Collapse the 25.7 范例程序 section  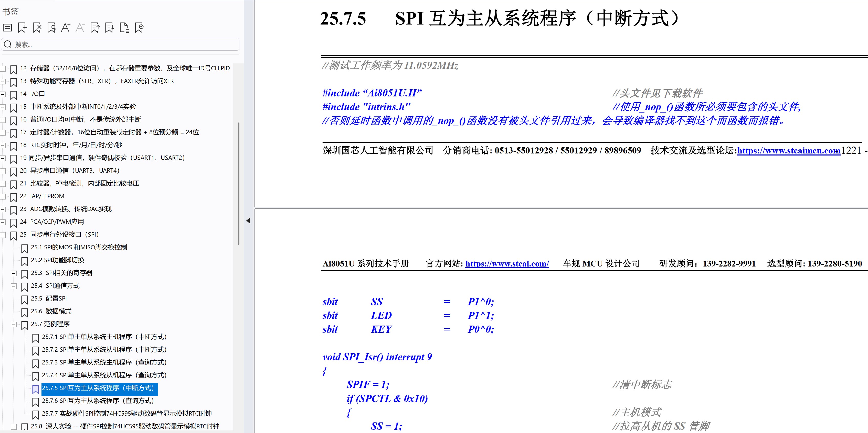14,325
